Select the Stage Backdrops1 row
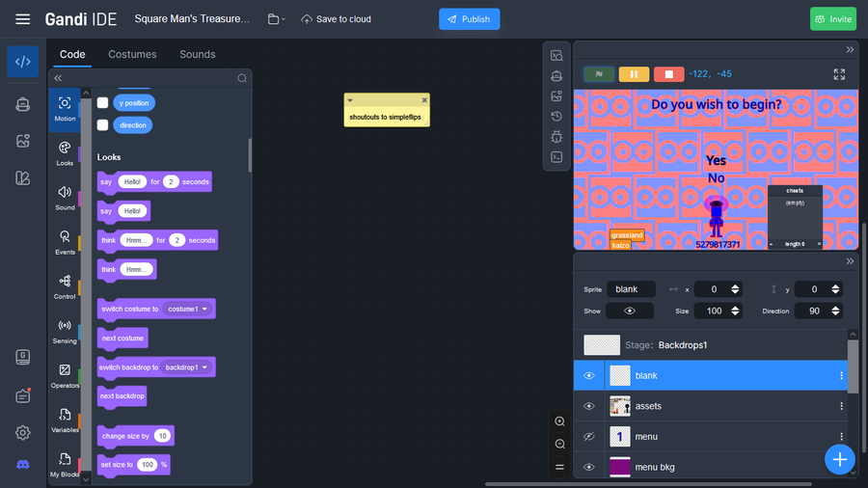Screen dimensions: 868x488 tap(711, 345)
